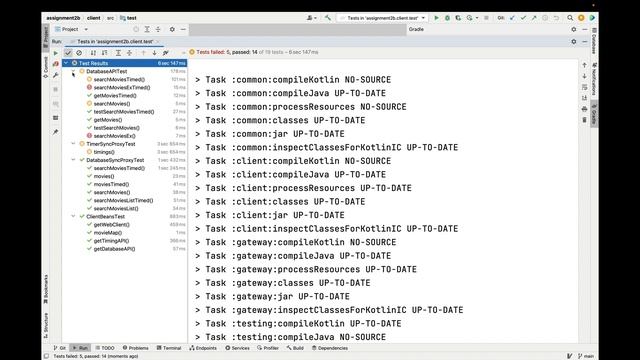640x360 pixels.
Task: Open the TODO tool window tab
Action: (x=105, y=348)
